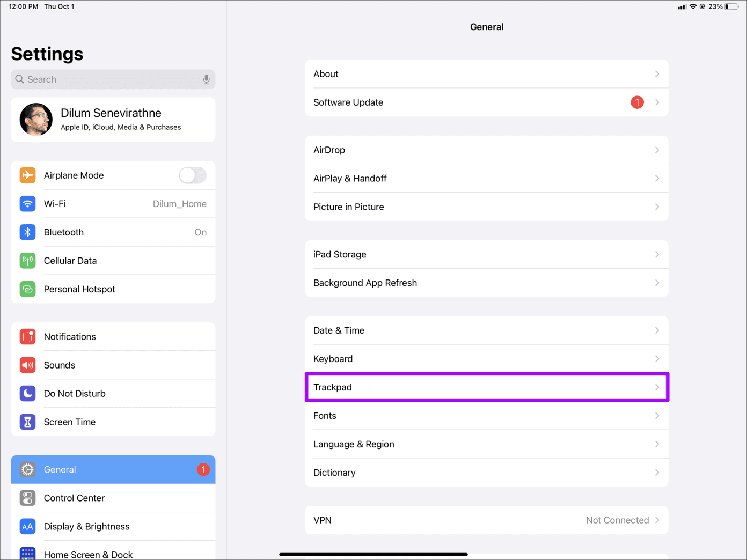The image size is (747, 560).
Task: Tap the Airplane Mode icon
Action: click(27, 175)
